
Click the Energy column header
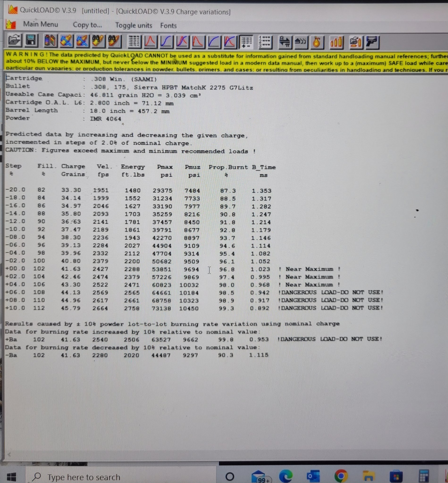133,167
